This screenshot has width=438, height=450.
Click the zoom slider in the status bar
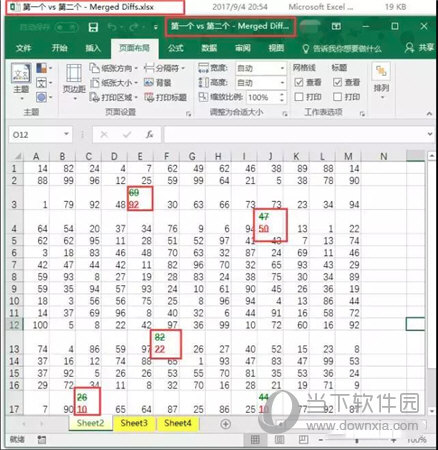coord(357,440)
